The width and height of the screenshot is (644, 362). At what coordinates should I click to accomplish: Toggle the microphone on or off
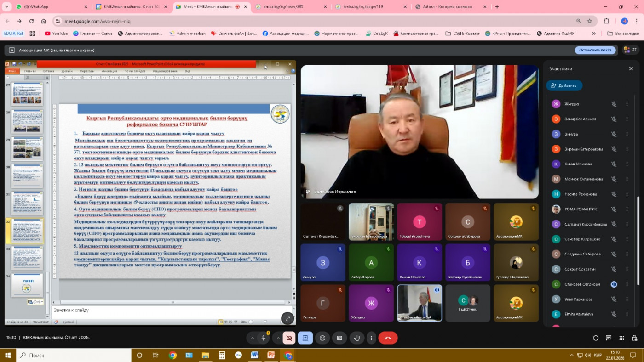click(264, 338)
